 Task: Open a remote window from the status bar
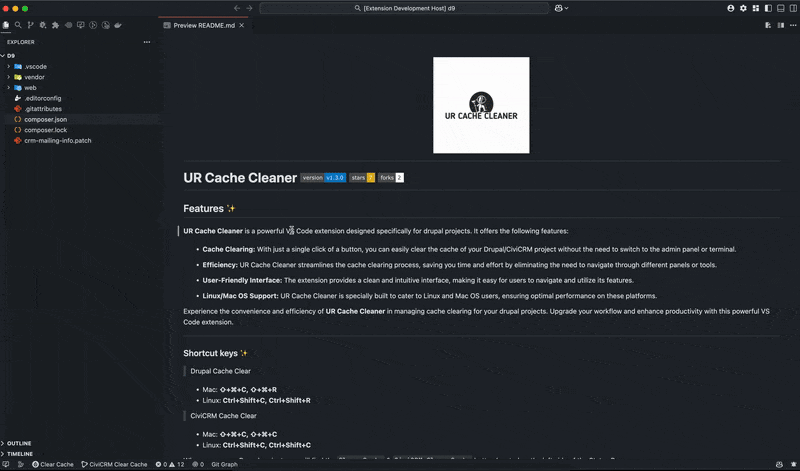click(x=6, y=464)
